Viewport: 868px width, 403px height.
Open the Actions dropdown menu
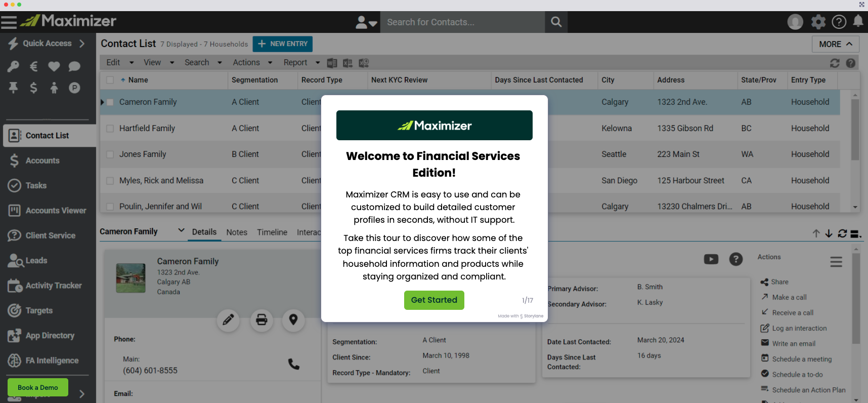252,62
